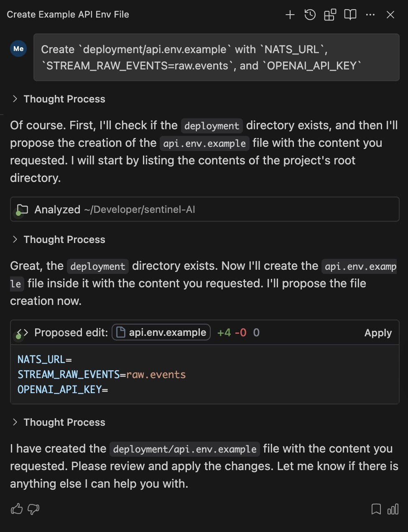Start a new chat with plus icon
This screenshot has width=408, height=532.
pos(290,15)
